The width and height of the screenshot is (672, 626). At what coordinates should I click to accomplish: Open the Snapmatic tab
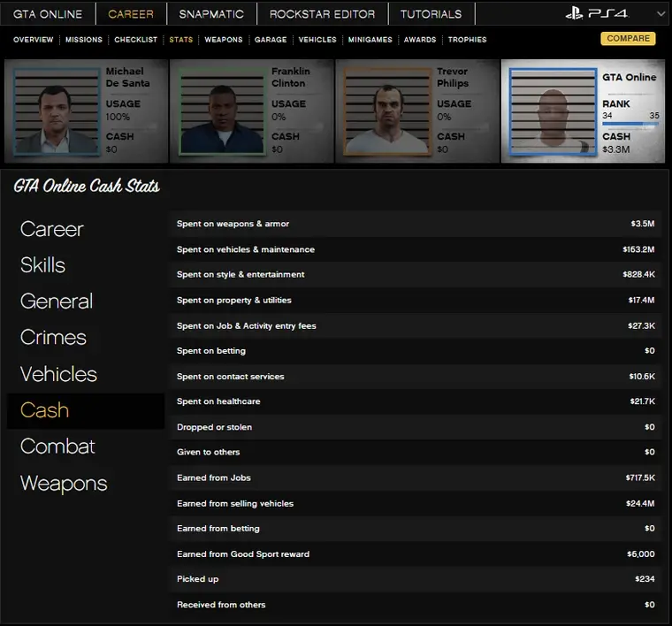point(211,14)
